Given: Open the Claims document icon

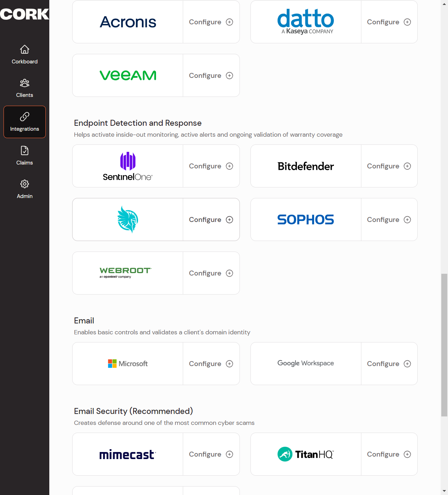Looking at the screenshot, I should click(x=25, y=150).
